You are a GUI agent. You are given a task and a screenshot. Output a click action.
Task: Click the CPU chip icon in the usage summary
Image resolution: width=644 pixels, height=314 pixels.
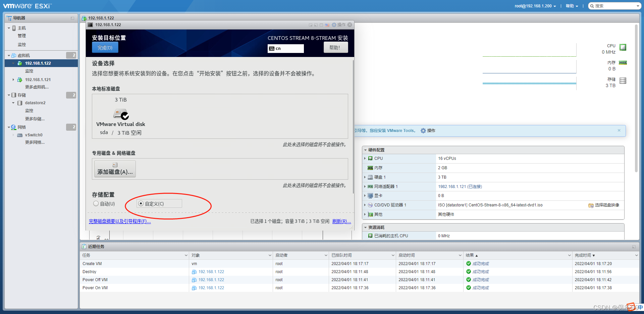pos(623,47)
